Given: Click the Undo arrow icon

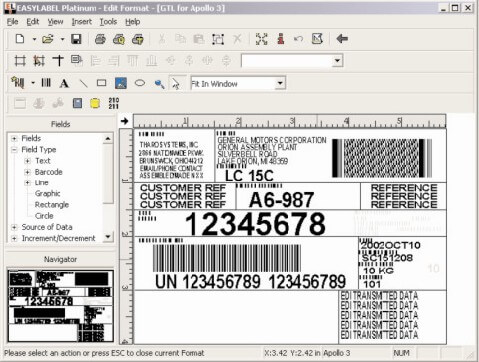Looking at the screenshot, I should [298, 39].
